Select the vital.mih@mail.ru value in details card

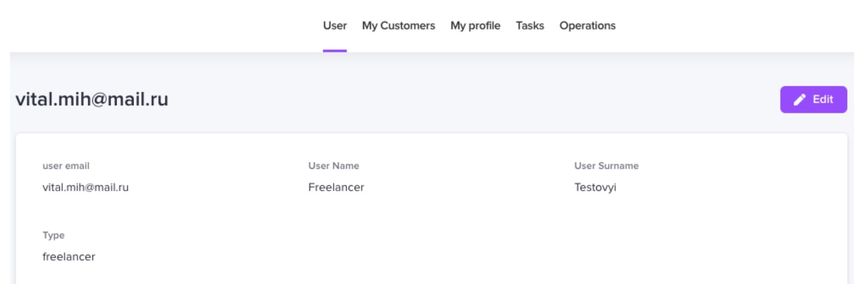pyautogui.click(x=85, y=187)
